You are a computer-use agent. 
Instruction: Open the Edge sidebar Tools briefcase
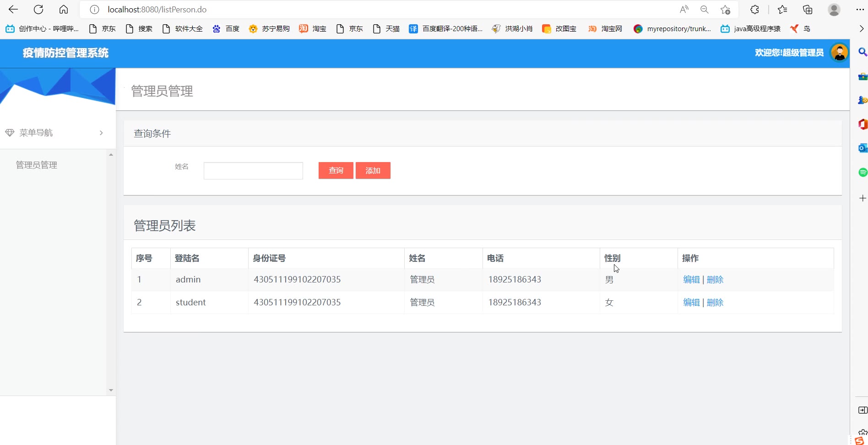coord(863,76)
